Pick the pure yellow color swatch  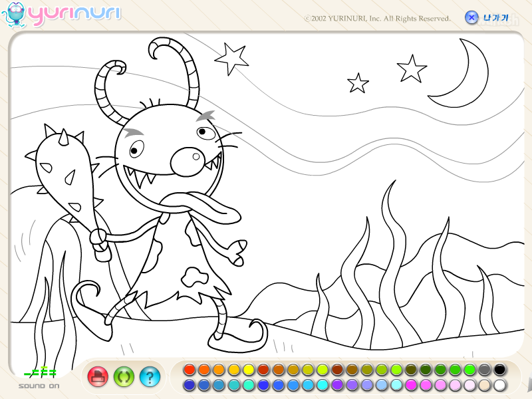249,370
